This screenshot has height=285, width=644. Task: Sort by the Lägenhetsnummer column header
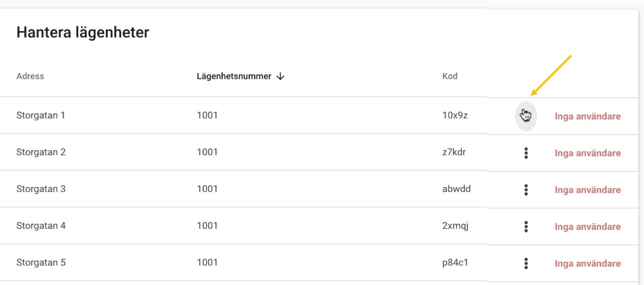point(234,76)
